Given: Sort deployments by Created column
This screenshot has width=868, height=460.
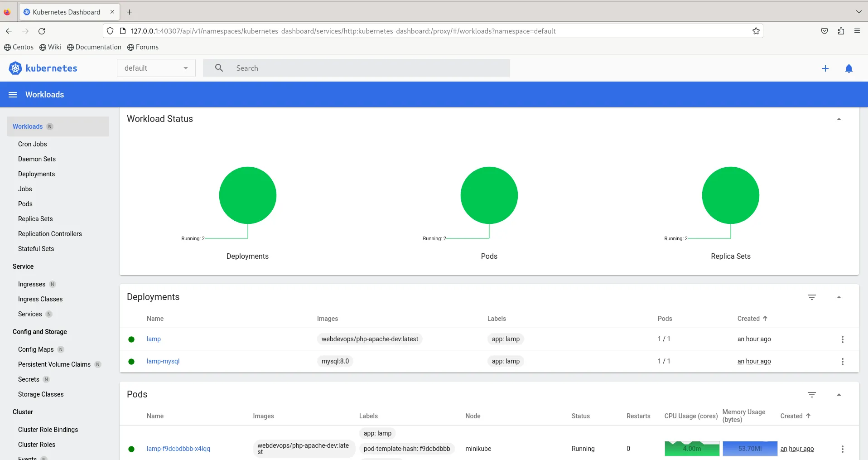Looking at the screenshot, I should coord(752,319).
